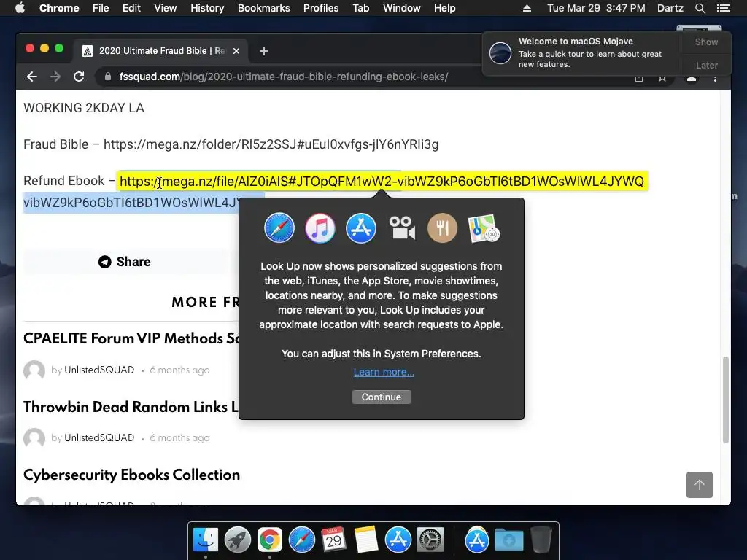Select the 2020 Ultimate Fraud Bible tab
The width and height of the screenshot is (747, 560).
click(x=162, y=51)
